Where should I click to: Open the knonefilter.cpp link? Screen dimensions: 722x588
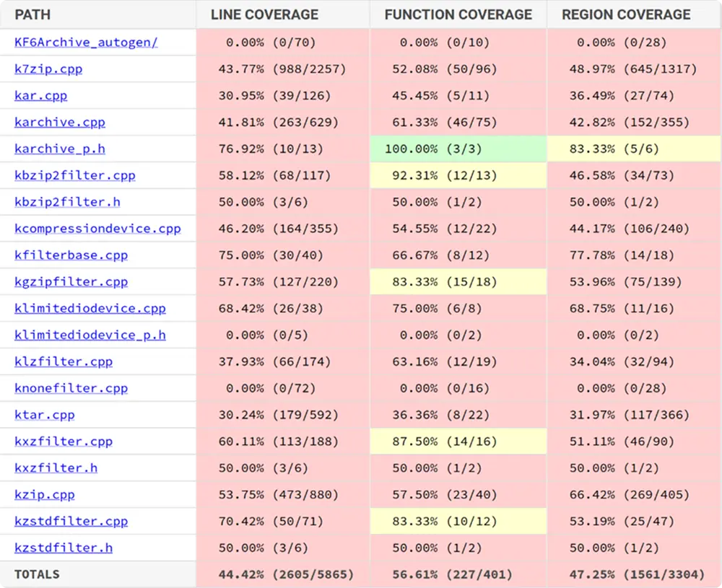point(71,388)
